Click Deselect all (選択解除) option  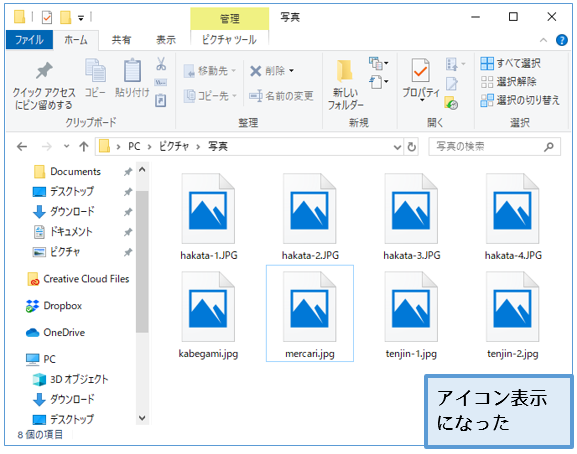(508, 82)
